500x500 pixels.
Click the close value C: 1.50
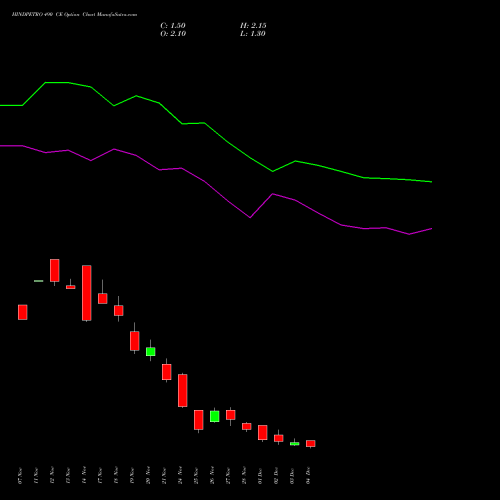pos(173,26)
